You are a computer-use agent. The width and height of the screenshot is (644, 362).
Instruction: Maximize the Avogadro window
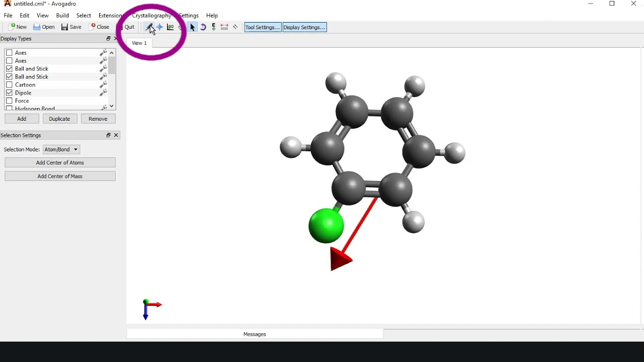[x=612, y=4]
